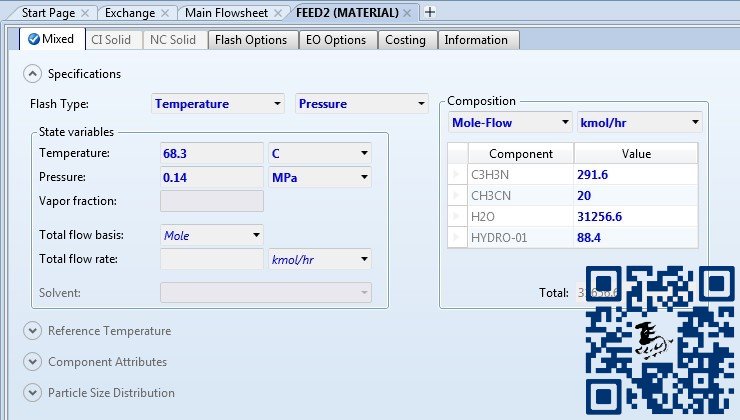The width and height of the screenshot is (740, 420).
Task: Close the FEED2 (MATERIAL) tab
Action: pos(406,13)
